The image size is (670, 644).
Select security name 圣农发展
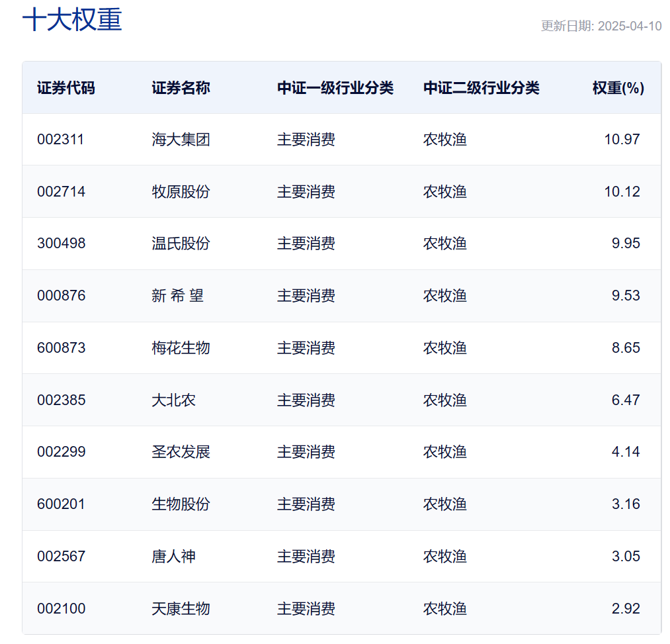(x=181, y=451)
